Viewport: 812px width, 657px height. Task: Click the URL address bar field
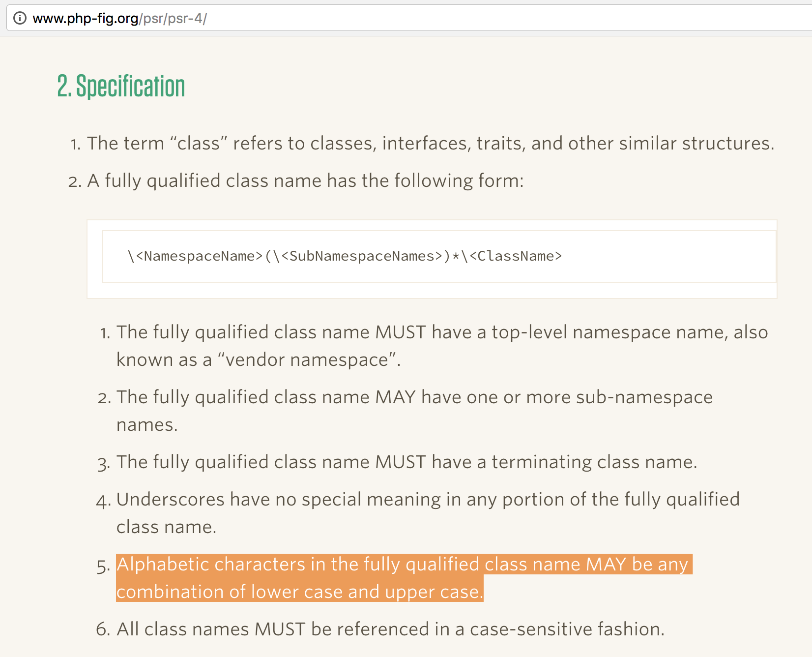pos(409,18)
